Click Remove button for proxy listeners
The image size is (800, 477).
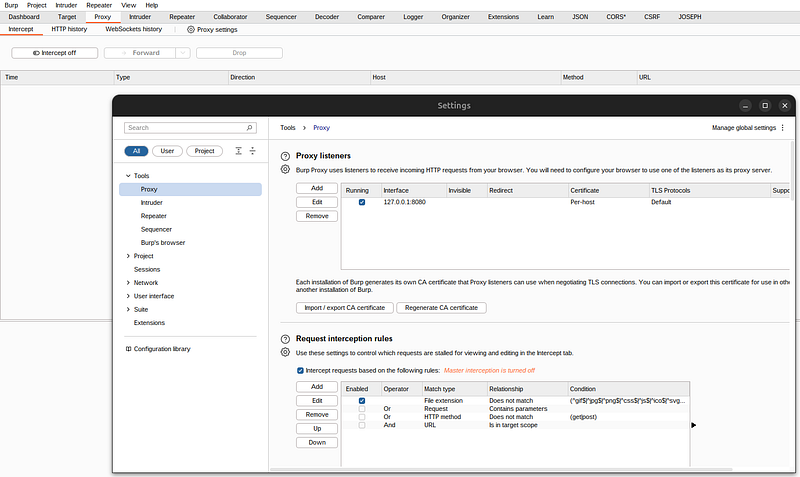coord(317,216)
